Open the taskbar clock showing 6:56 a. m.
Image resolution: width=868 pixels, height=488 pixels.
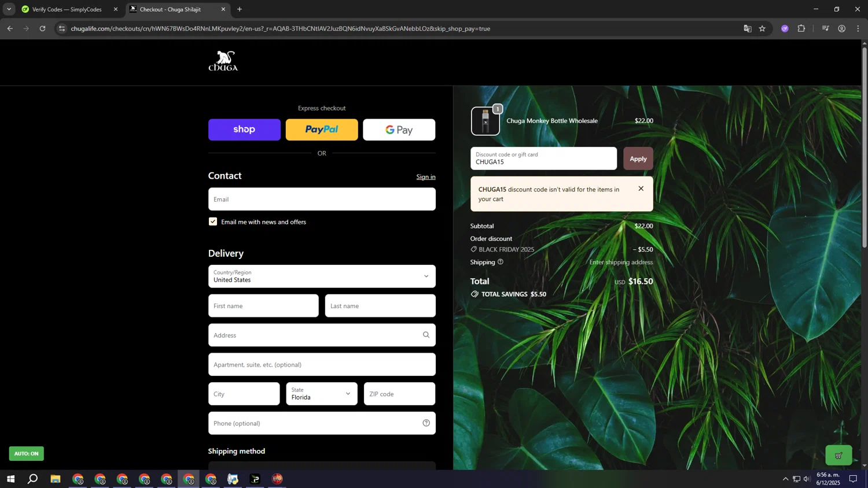pyautogui.click(x=827, y=479)
